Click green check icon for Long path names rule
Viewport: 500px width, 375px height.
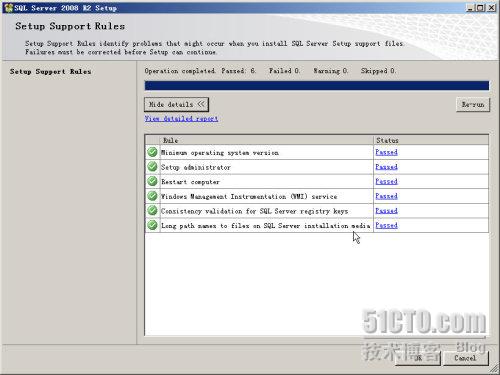click(152, 225)
